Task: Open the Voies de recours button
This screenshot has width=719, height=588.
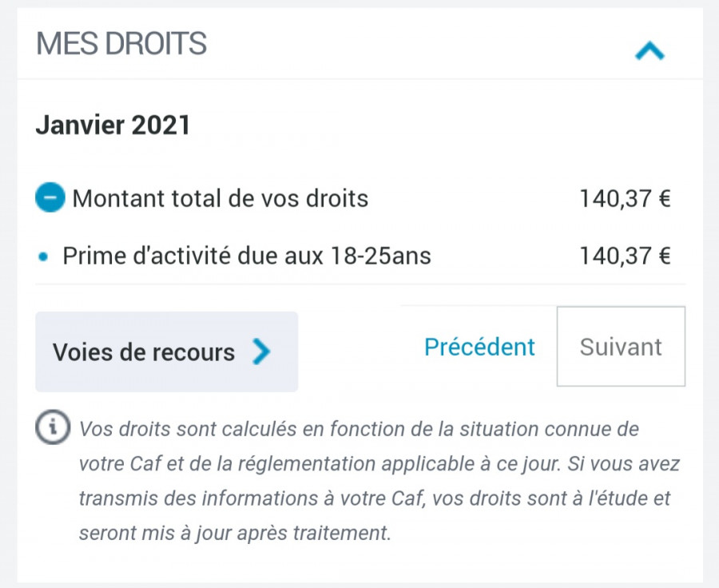Action: [166, 352]
